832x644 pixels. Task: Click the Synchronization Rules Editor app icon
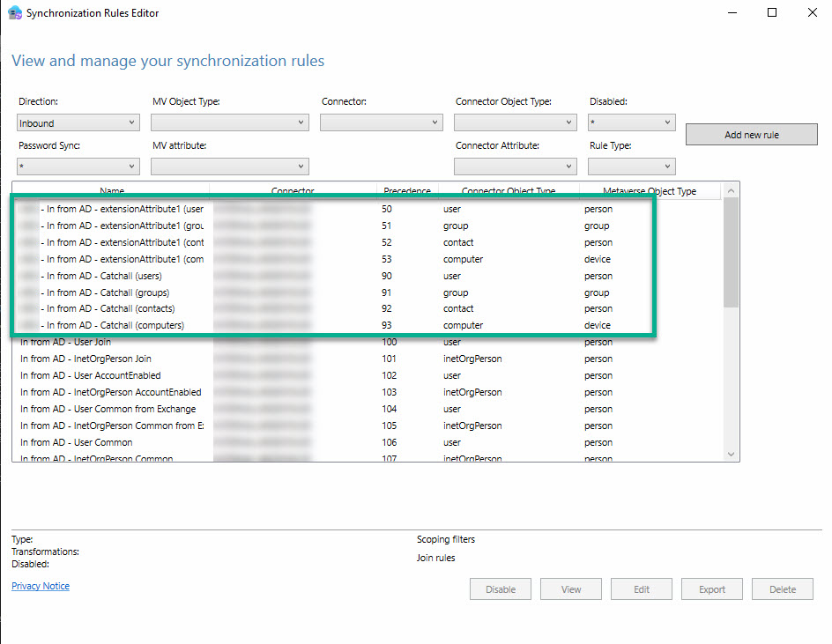tap(14, 13)
